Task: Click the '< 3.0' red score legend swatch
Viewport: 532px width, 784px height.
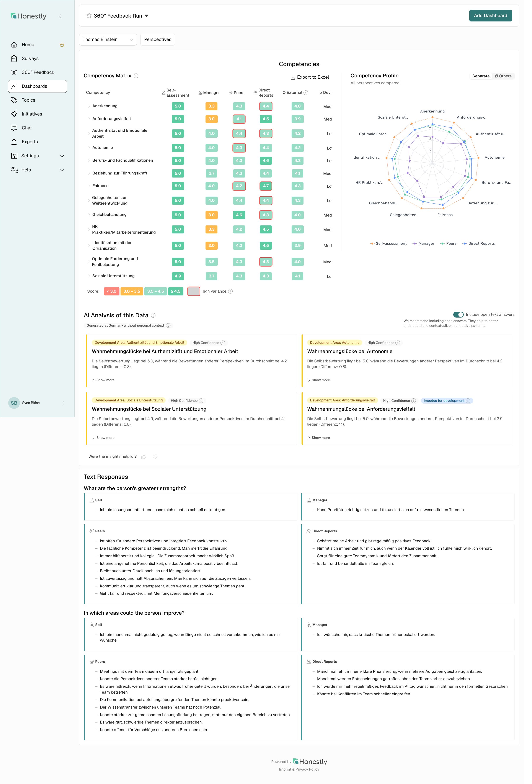Action: coord(112,292)
